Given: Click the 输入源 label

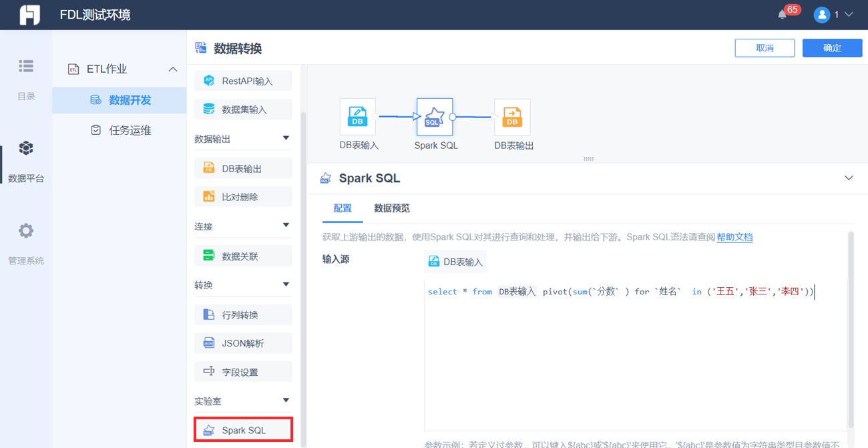Looking at the screenshot, I should pyautogui.click(x=336, y=259).
